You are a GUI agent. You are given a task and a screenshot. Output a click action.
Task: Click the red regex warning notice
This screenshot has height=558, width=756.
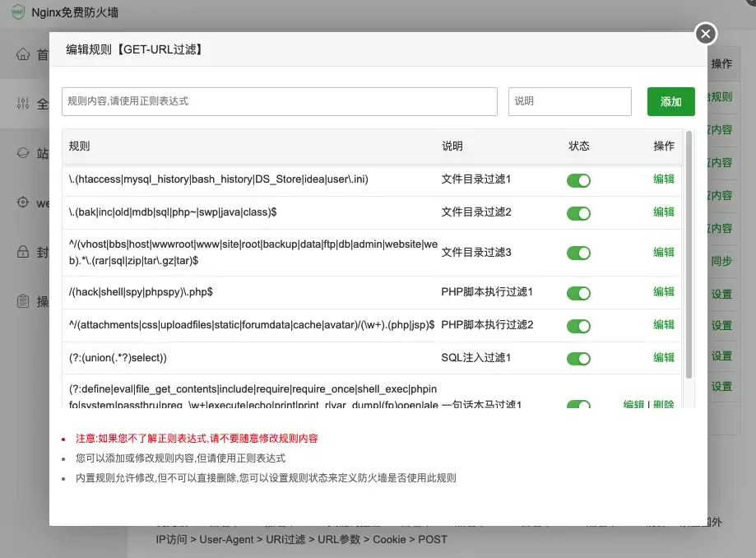[197, 439]
